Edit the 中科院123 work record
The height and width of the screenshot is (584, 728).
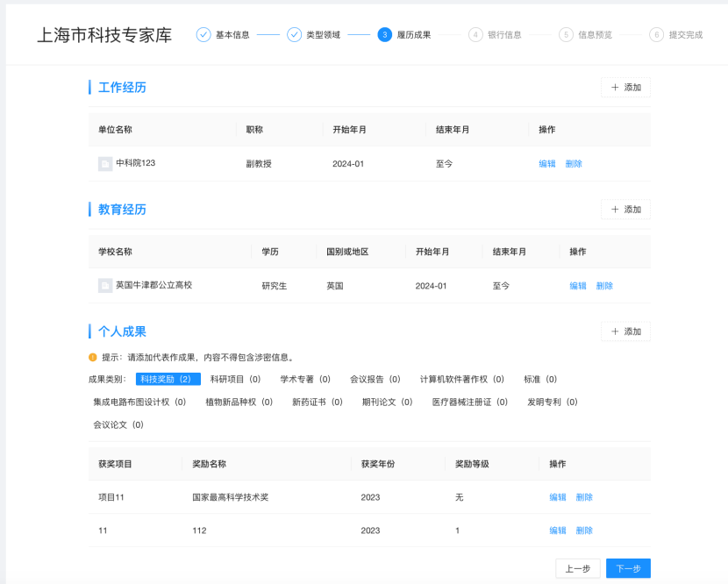[x=547, y=164]
